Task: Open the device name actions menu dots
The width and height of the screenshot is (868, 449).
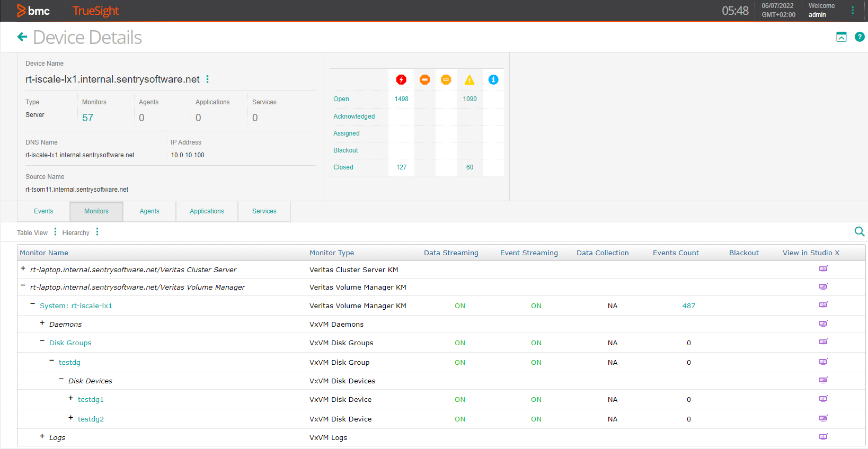Action: 207,79
